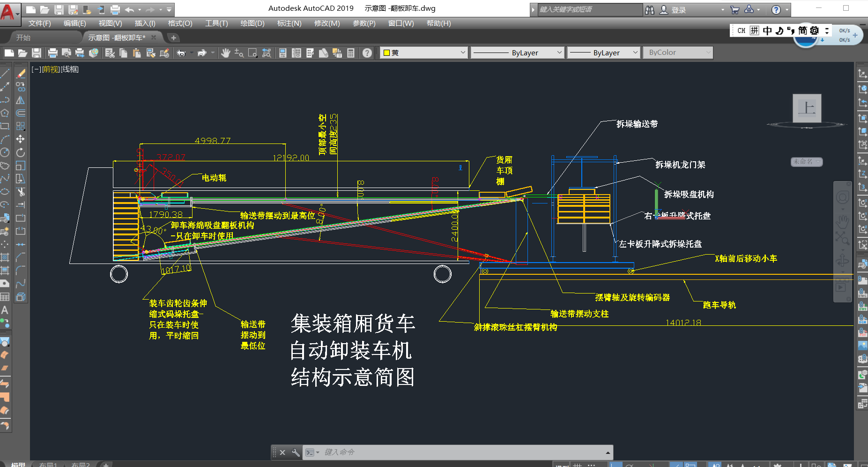
Task: Open the 黄 color dropdown
Action: click(424, 53)
